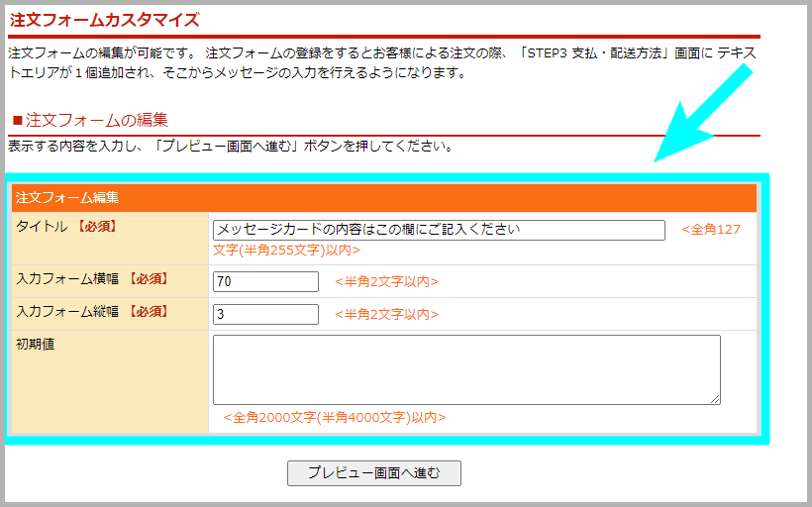The width and height of the screenshot is (812, 507).
Task: Click the 文字(半角255文字)以内> hint text
Action: [x=287, y=251]
